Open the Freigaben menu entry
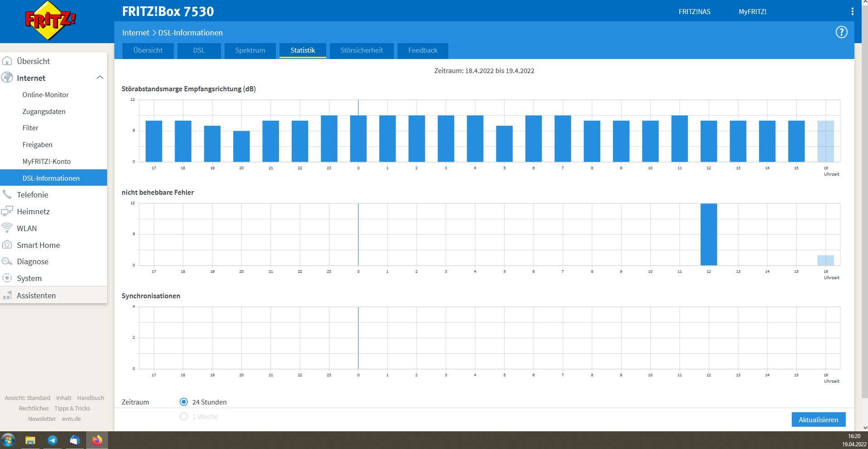The image size is (868, 449). point(38,145)
